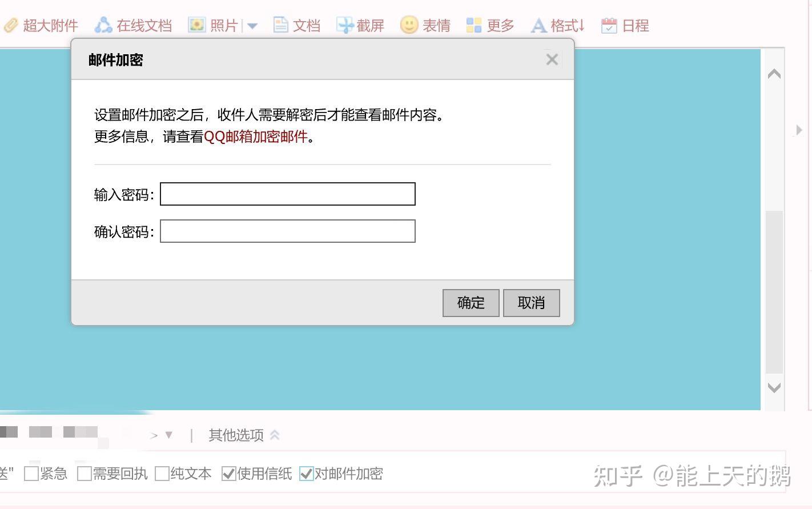Enable the 紧急 (urgent) checkbox

click(31, 473)
